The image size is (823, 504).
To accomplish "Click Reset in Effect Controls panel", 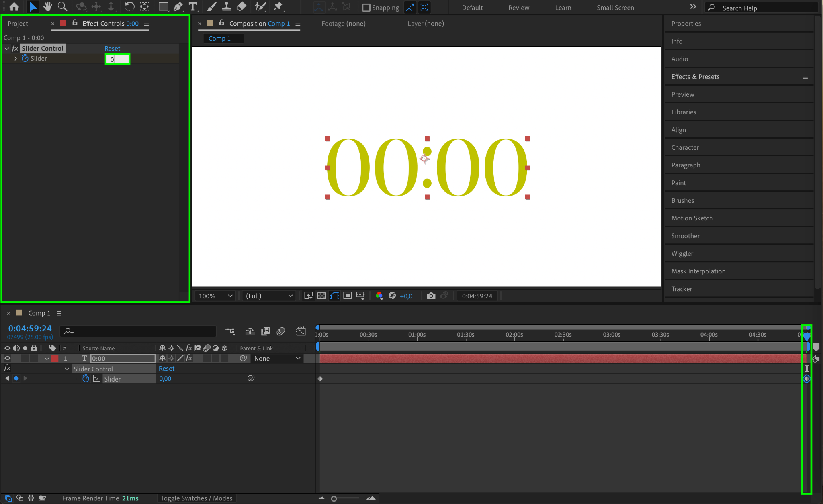I will point(112,48).
